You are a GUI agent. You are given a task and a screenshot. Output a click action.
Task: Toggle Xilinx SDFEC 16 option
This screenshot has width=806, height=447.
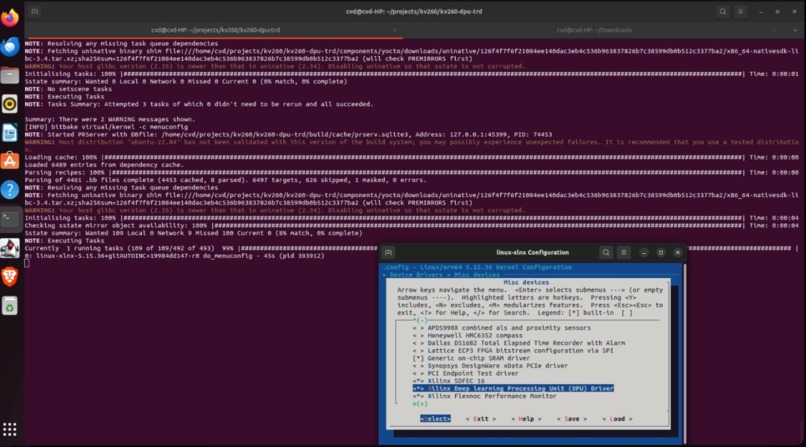tap(448, 381)
